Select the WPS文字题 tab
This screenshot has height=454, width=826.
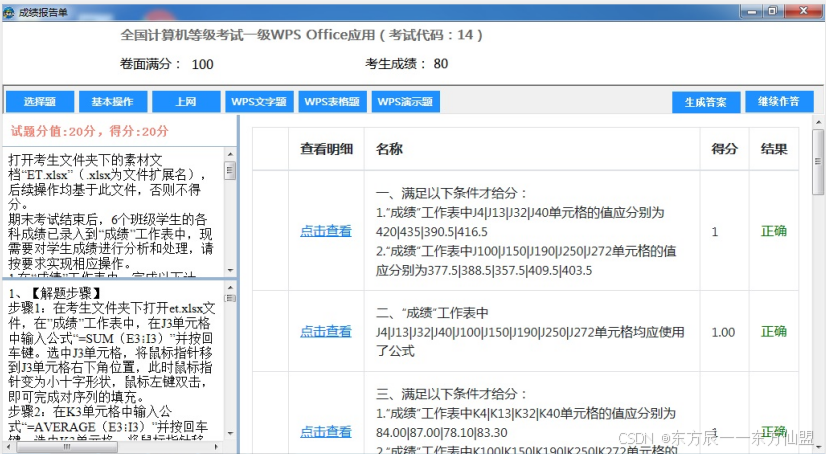tap(259, 102)
